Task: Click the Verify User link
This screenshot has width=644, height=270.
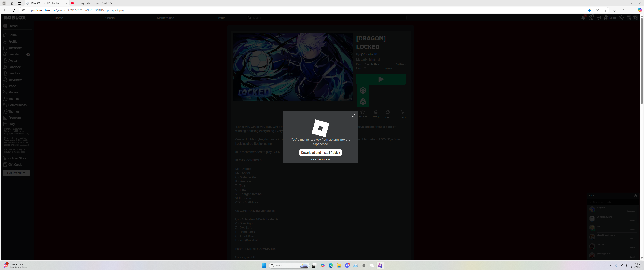Action: (x=373, y=64)
